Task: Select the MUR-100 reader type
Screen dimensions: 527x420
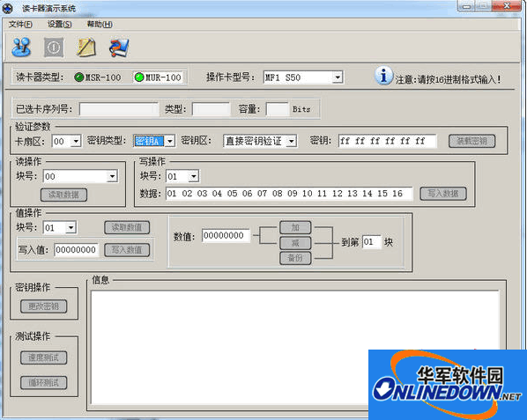Action: coord(158,77)
